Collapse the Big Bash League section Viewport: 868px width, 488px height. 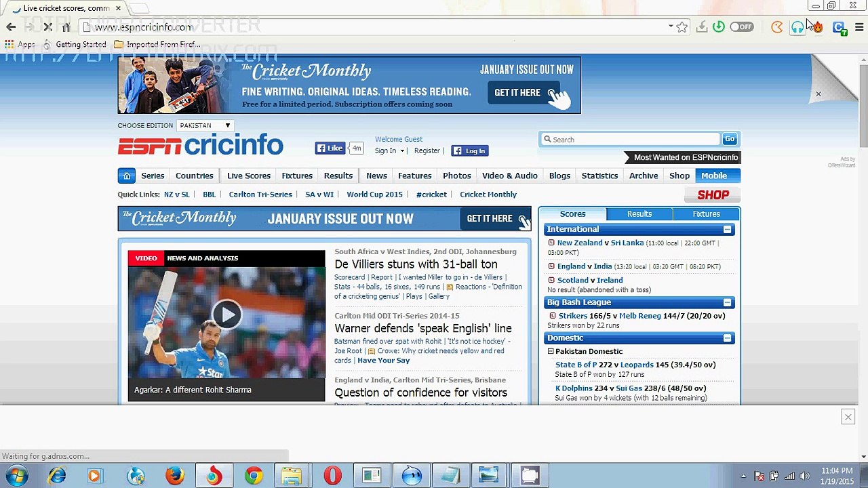(x=727, y=302)
